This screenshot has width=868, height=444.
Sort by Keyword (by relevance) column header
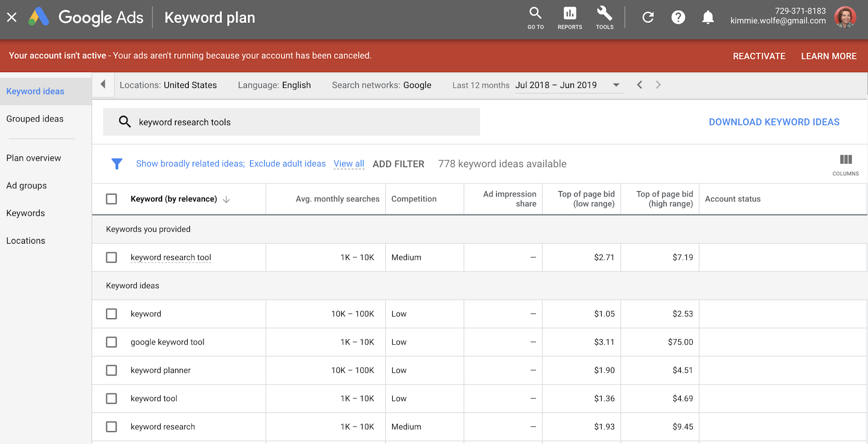pyautogui.click(x=174, y=199)
